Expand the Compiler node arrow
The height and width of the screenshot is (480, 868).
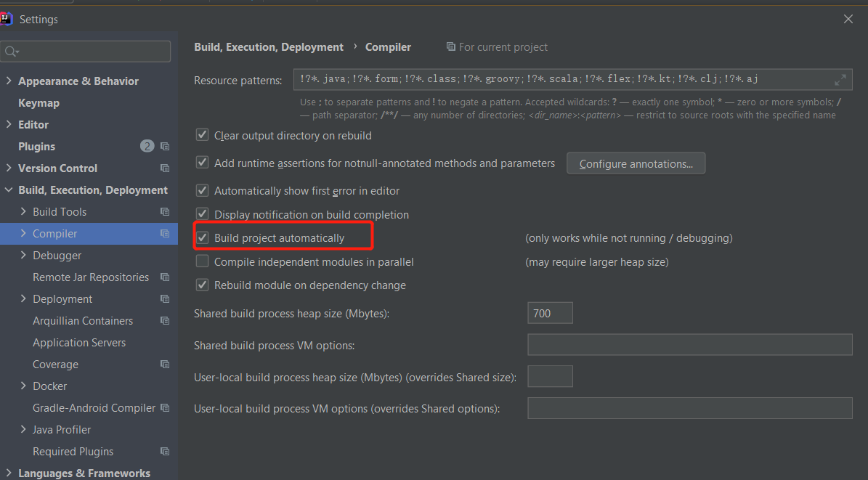click(x=23, y=234)
